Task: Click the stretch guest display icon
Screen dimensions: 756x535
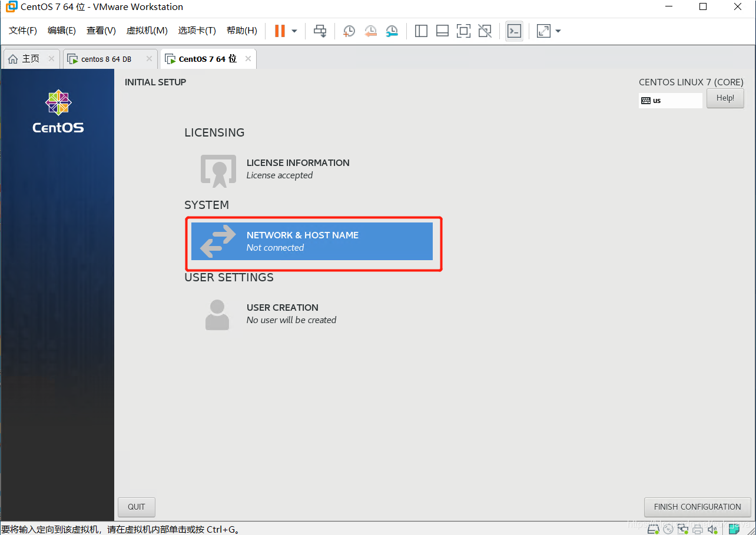Action: point(543,31)
